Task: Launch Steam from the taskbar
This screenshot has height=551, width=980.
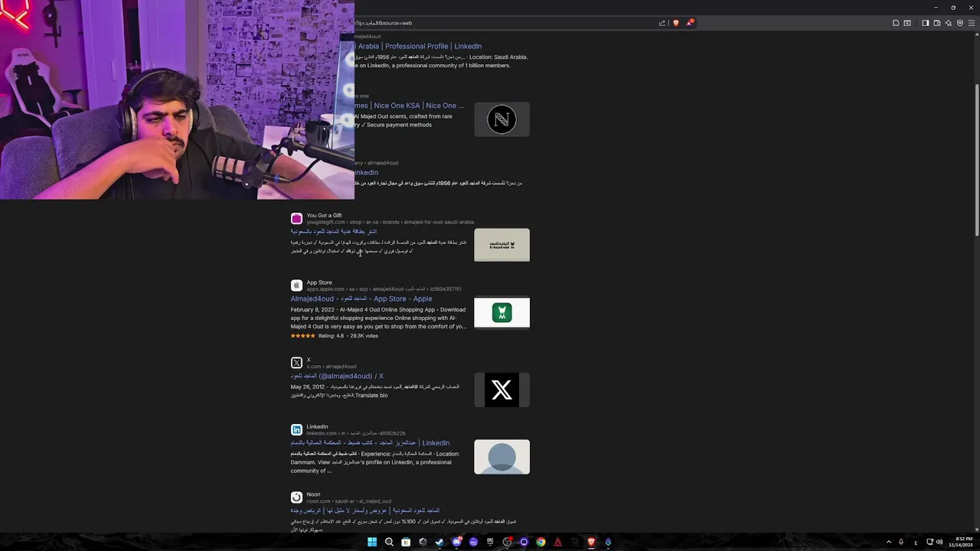Action: click(439, 542)
